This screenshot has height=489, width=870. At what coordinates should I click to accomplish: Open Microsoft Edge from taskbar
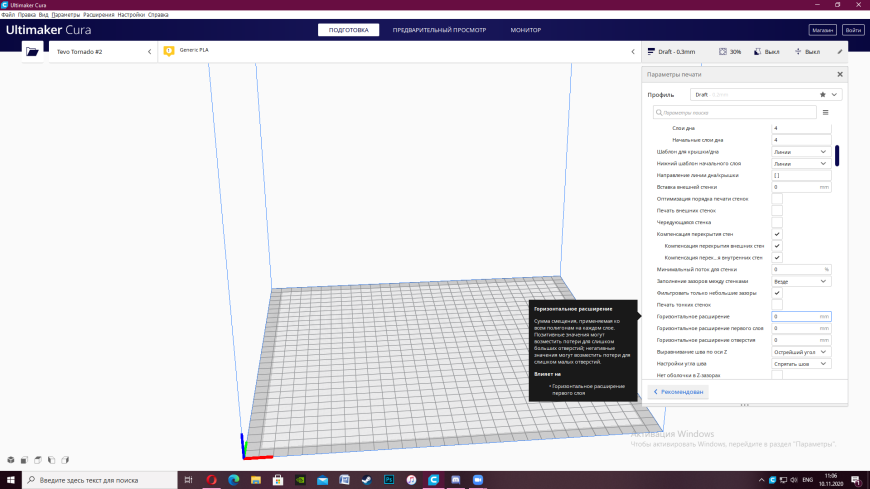234,480
